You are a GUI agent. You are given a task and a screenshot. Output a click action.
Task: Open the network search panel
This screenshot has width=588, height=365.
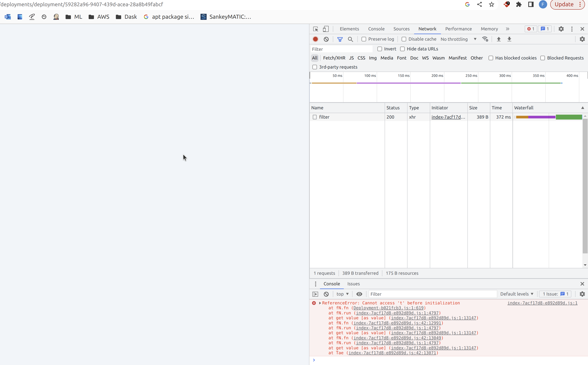click(351, 39)
